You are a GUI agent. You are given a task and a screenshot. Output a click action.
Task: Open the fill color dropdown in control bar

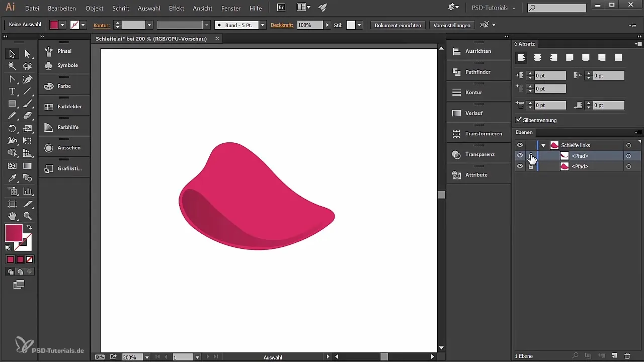62,25
